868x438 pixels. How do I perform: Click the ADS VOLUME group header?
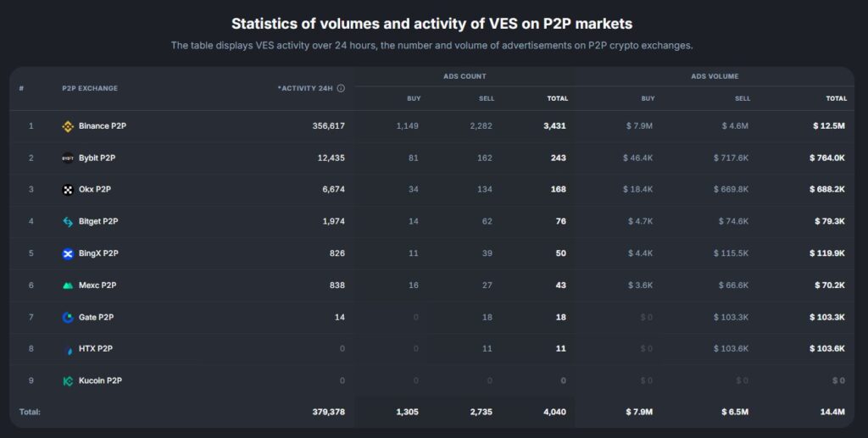pos(715,76)
